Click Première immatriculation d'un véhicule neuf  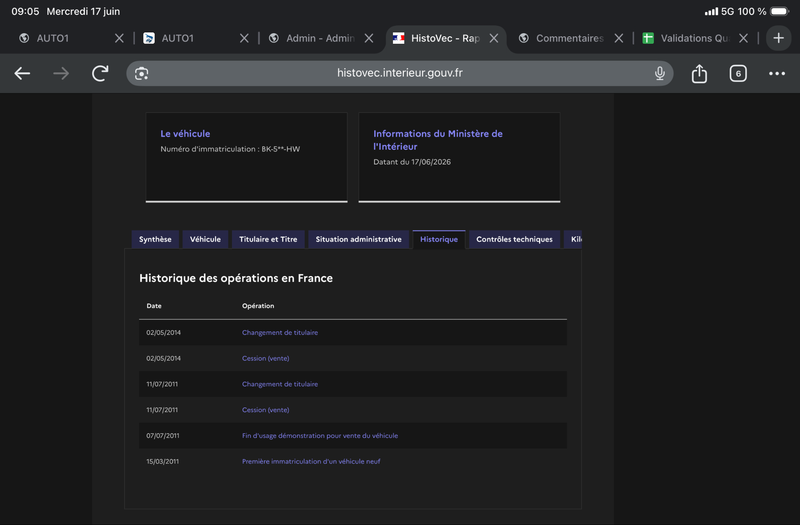click(x=311, y=461)
